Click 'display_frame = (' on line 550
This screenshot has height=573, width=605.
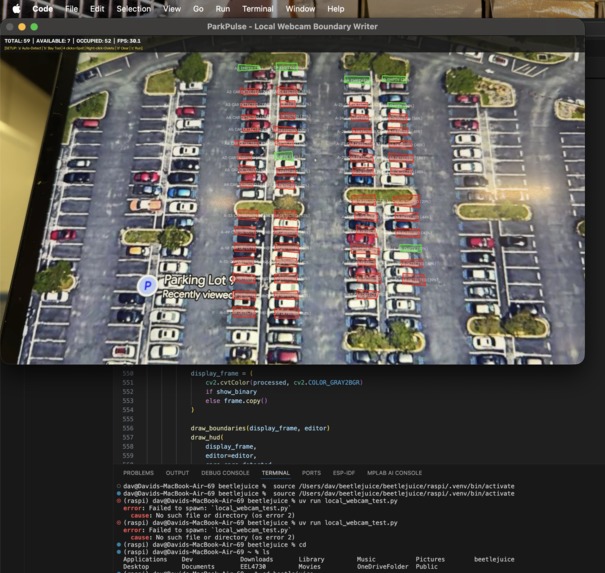(221, 374)
